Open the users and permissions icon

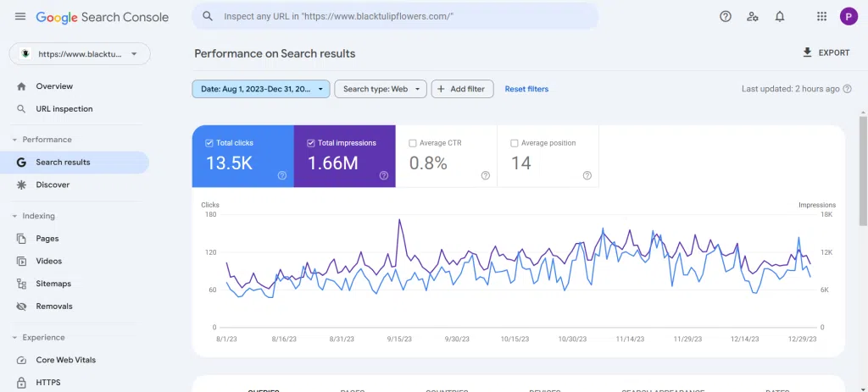(752, 16)
